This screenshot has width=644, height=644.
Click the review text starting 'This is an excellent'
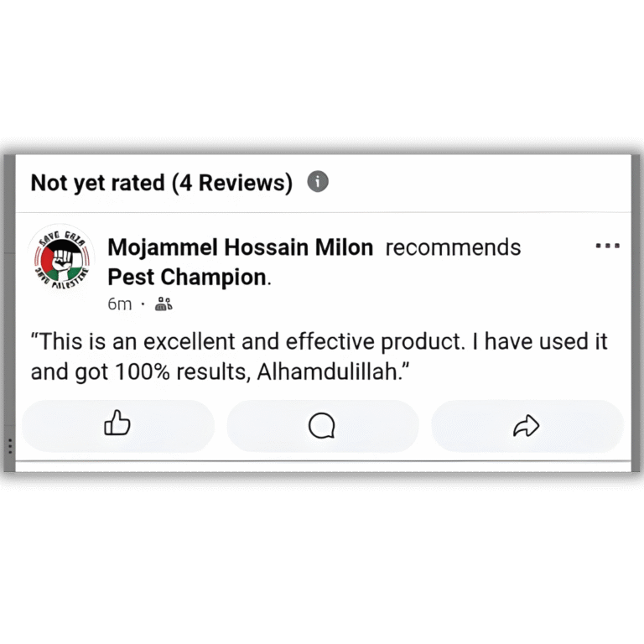pos(319,356)
